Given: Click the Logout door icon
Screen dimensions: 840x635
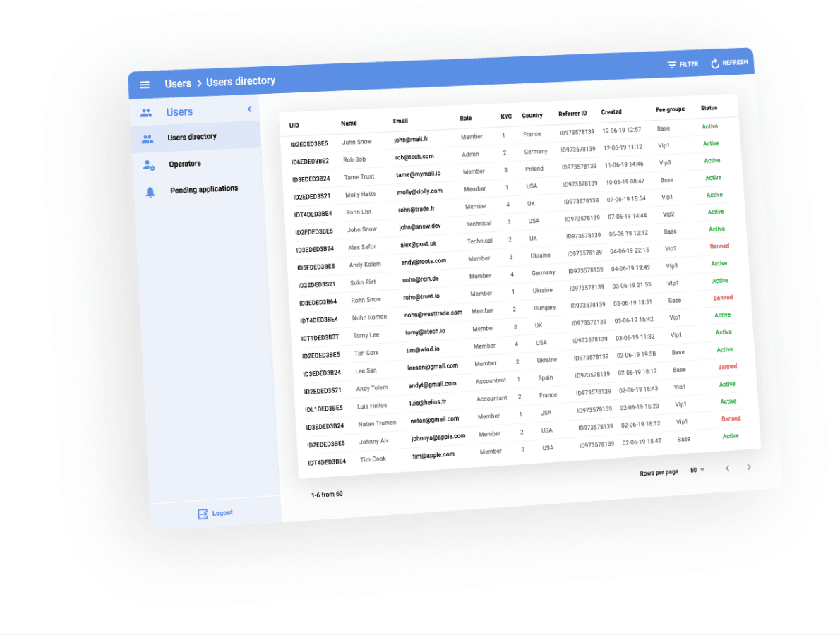Looking at the screenshot, I should (203, 514).
